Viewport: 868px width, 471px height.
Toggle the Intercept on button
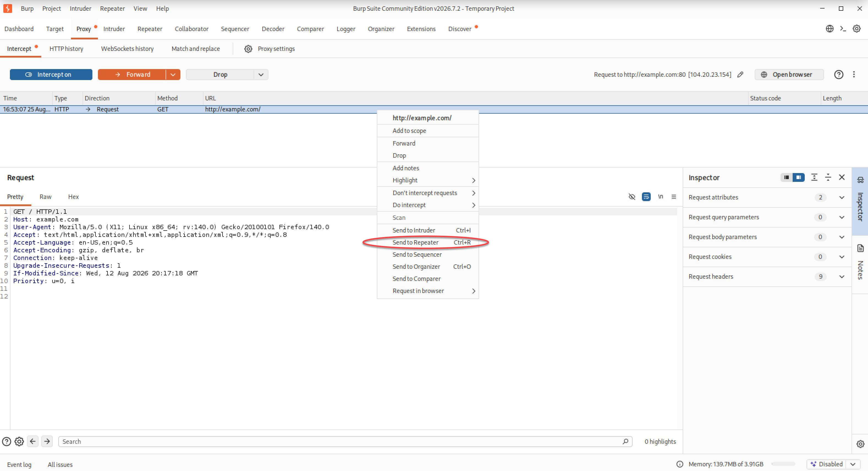pyautogui.click(x=51, y=75)
